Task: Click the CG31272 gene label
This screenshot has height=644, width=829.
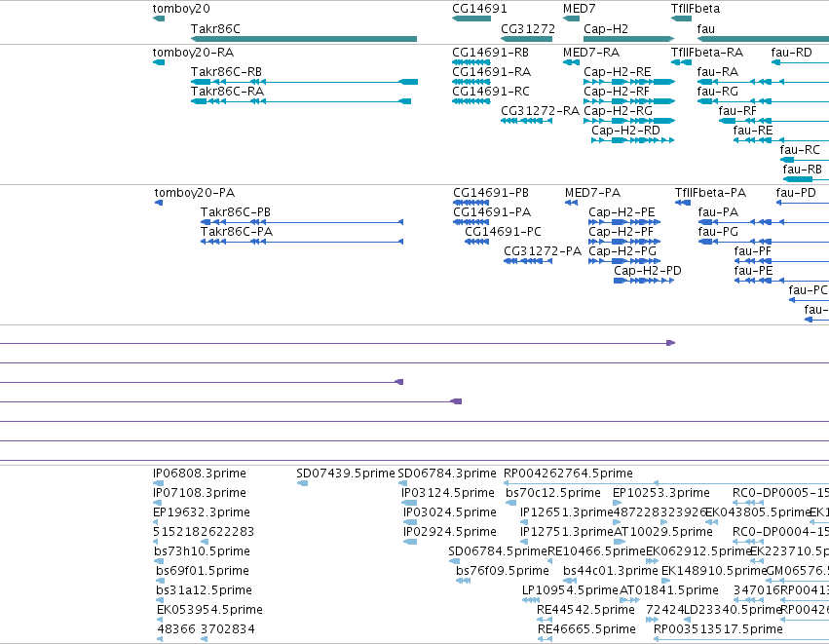Action: pos(528,29)
